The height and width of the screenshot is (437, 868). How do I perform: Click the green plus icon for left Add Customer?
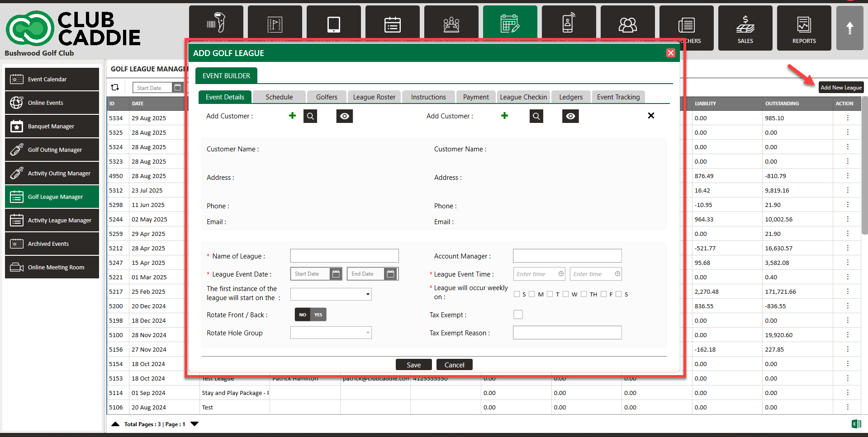coord(292,116)
